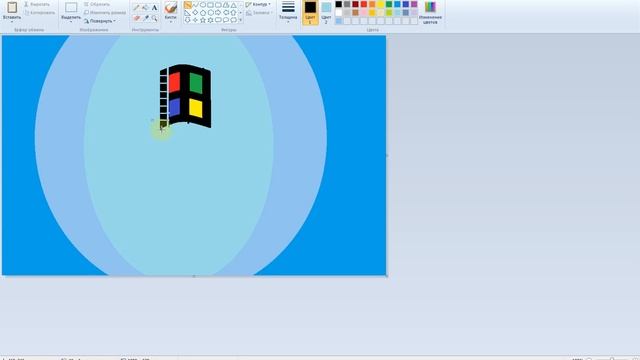Open the dropdown arrow under Выделить

[71, 22]
